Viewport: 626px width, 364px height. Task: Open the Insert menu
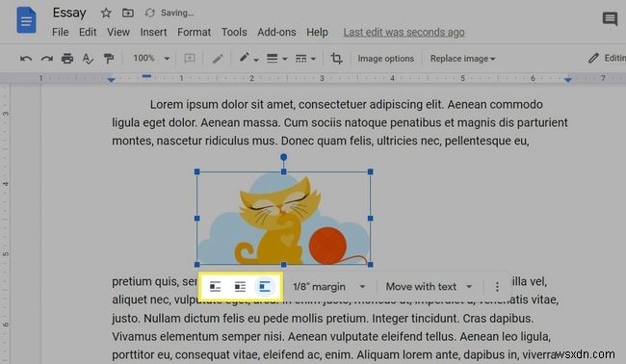[153, 32]
